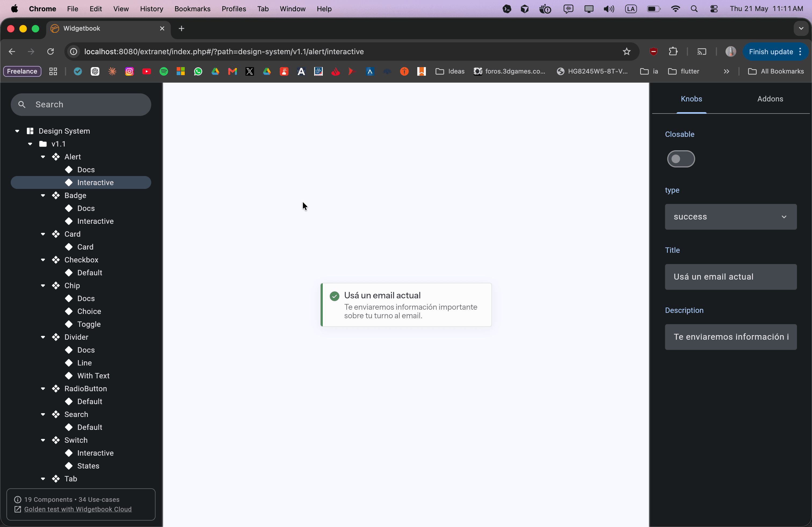812x527 pixels.
Task: Click the Search component icon in tree
Action: tap(56, 415)
